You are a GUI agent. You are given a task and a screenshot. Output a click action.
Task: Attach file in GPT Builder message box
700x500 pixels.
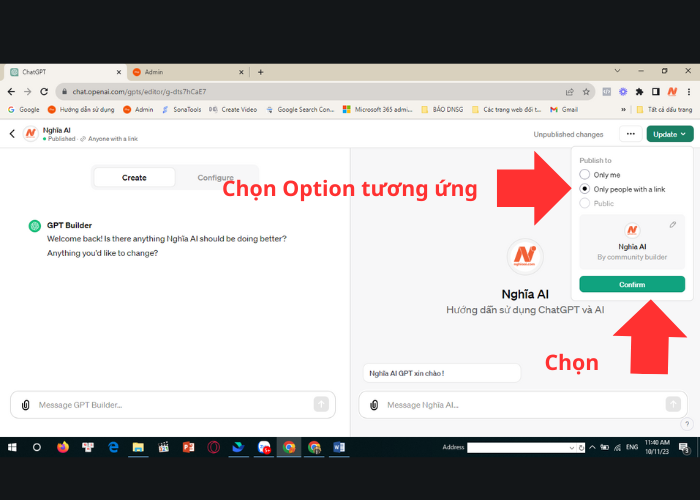[25, 404]
